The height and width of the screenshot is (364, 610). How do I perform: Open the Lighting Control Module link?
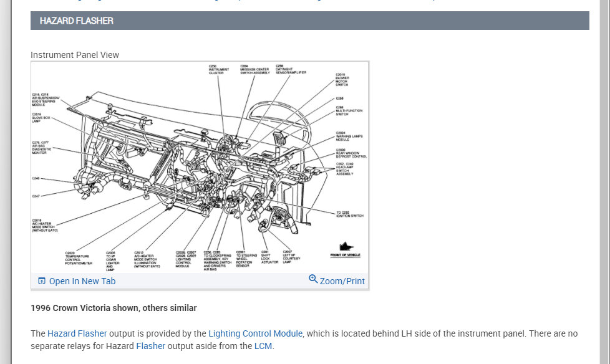point(255,333)
